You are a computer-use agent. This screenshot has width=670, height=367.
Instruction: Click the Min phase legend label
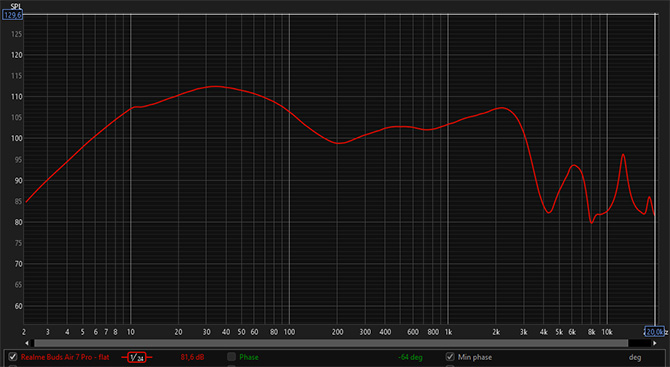coord(475,357)
